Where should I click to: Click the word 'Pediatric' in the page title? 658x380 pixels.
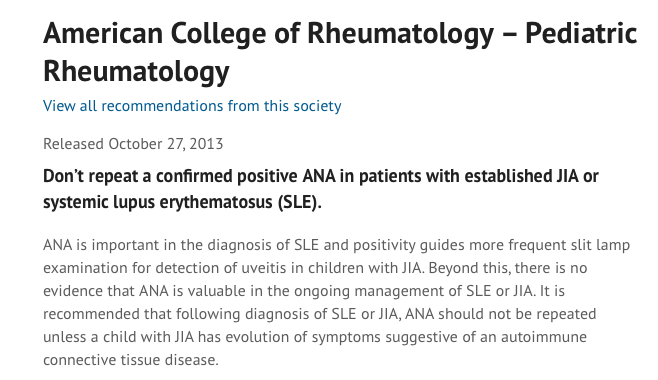coord(581,33)
